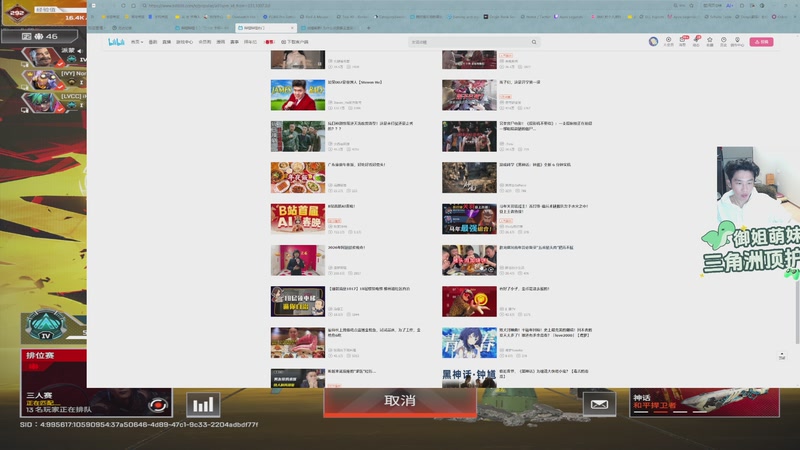Click the Bilibili logo in the header
800x450 pixels.
116,42
